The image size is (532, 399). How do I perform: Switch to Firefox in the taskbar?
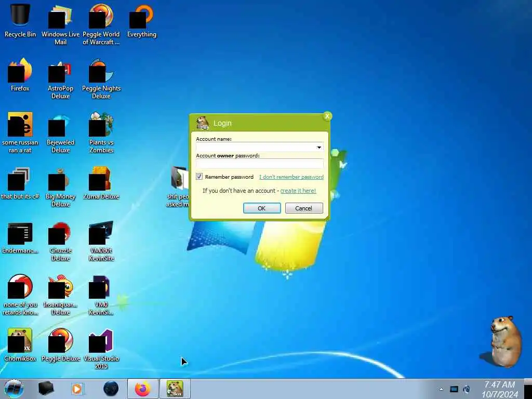tap(143, 389)
